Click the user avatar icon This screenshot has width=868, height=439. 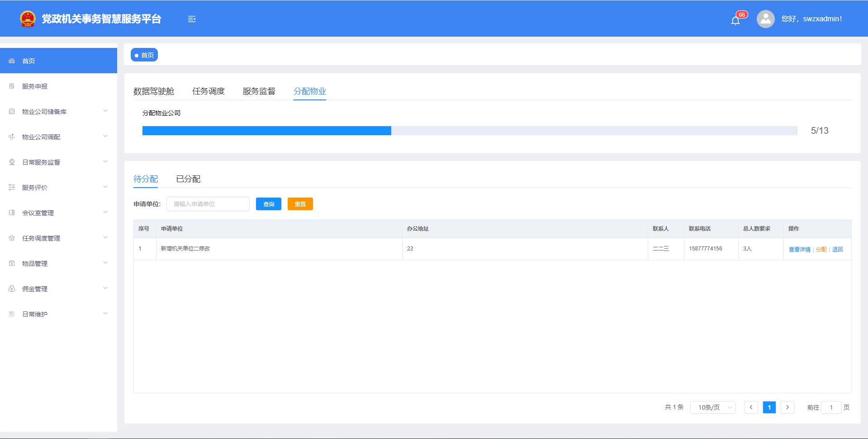(x=765, y=19)
